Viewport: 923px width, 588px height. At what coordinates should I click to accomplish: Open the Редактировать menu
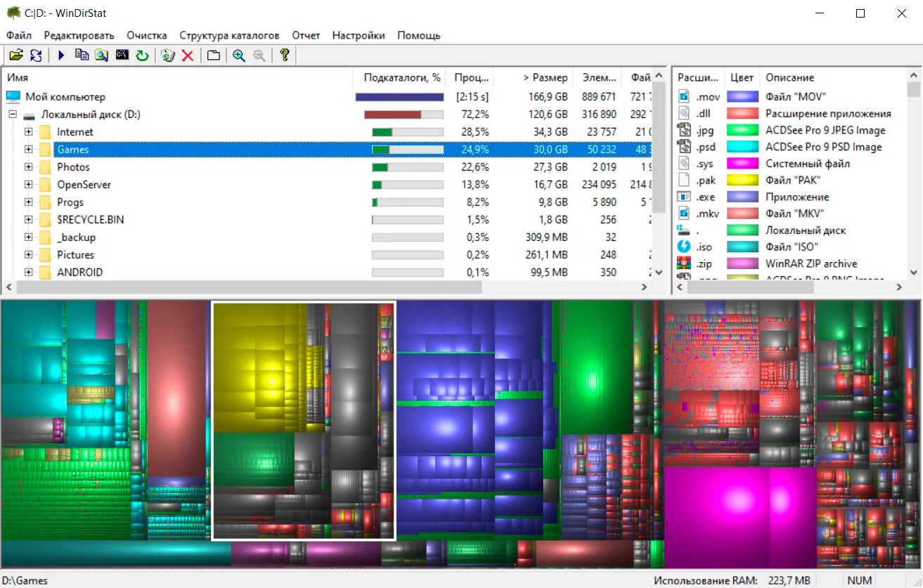tap(79, 35)
